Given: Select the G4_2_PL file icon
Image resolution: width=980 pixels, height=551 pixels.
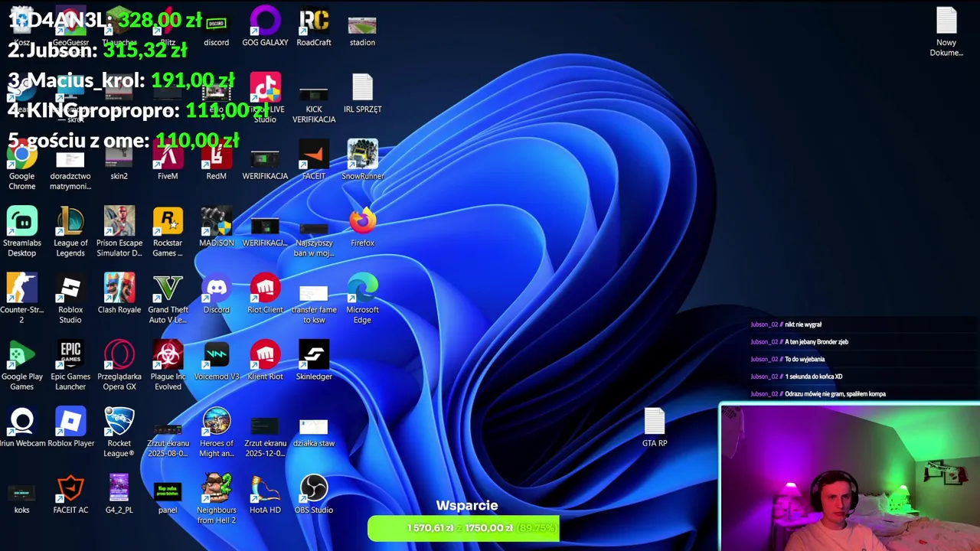Looking at the screenshot, I should click(119, 494).
